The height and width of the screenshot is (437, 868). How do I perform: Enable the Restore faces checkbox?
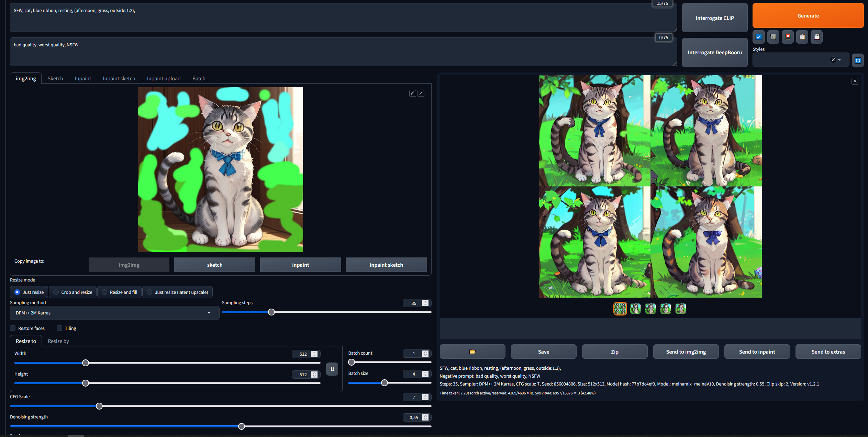pyautogui.click(x=13, y=328)
